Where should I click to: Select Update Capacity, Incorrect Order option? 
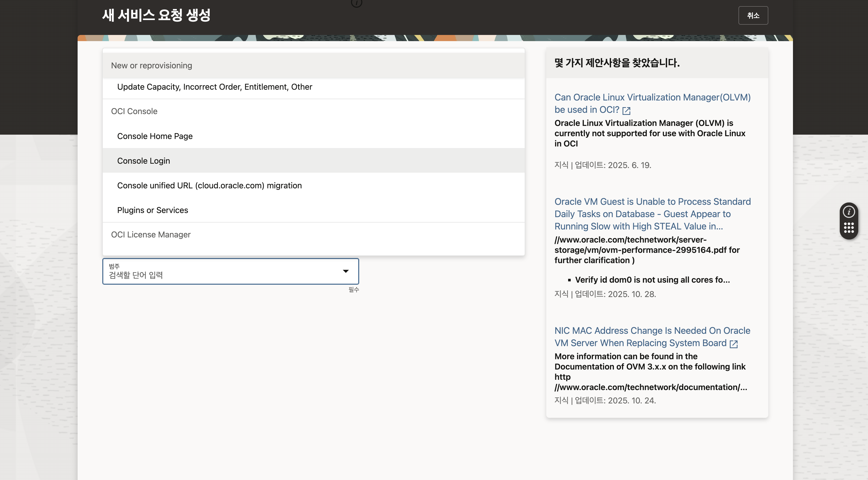click(214, 87)
